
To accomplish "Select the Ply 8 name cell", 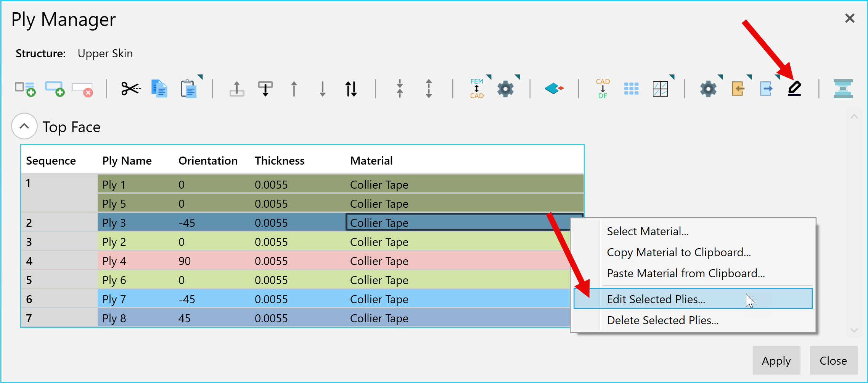I will tap(136, 318).
